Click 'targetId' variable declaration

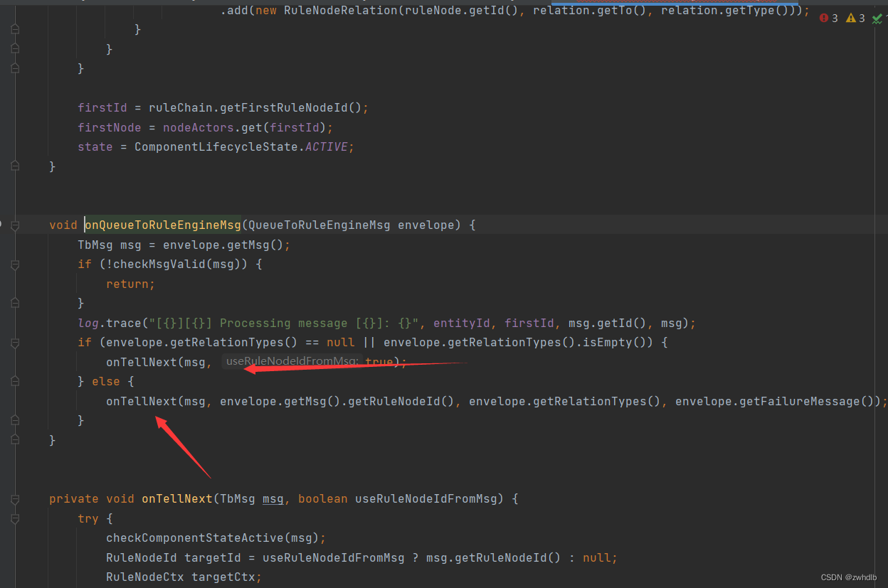click(213, 557)
